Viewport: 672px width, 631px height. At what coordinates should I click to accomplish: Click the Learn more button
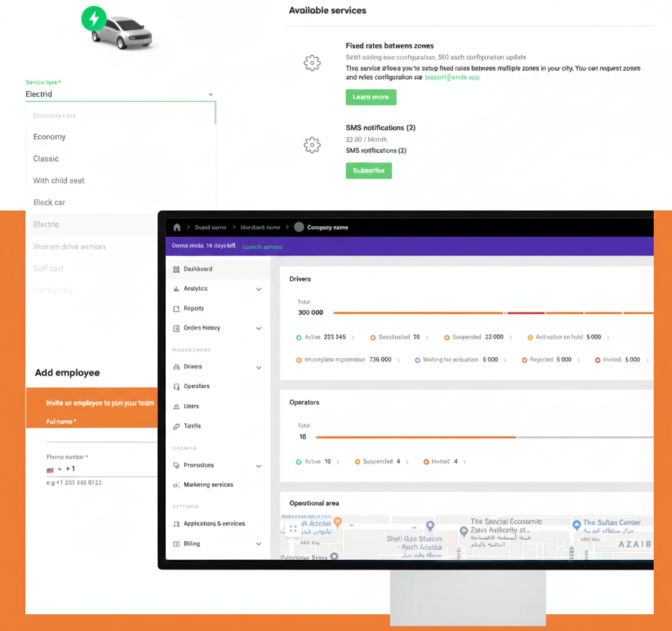[371, 97]
